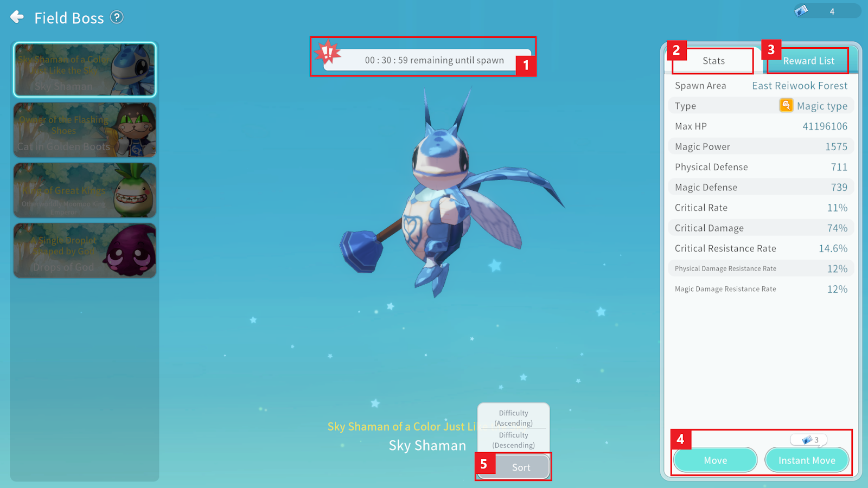Viewport: 868px width, 488px height.
Task: Toggle the Sort dropdown button
Action: pos(521,467)
